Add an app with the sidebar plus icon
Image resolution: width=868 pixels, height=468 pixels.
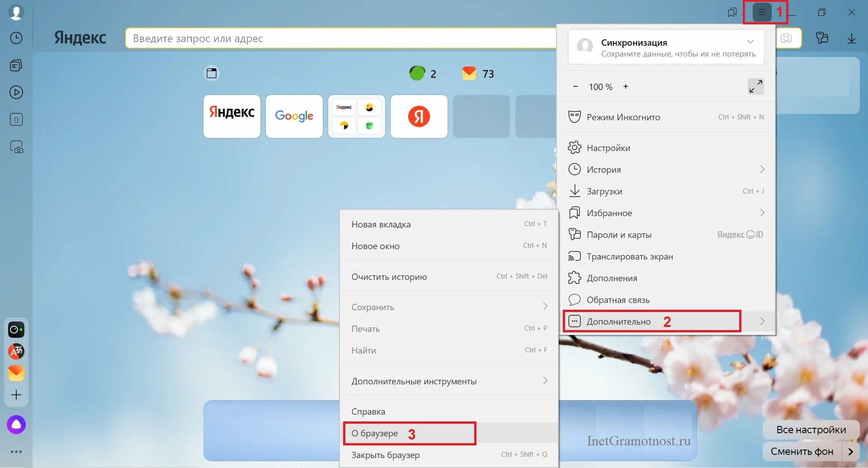16,395
